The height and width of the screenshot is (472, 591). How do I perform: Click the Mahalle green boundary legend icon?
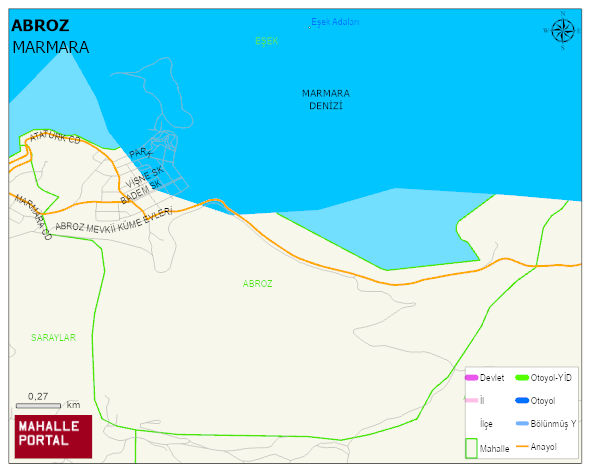pyautogui.click(x=472, y=448)
